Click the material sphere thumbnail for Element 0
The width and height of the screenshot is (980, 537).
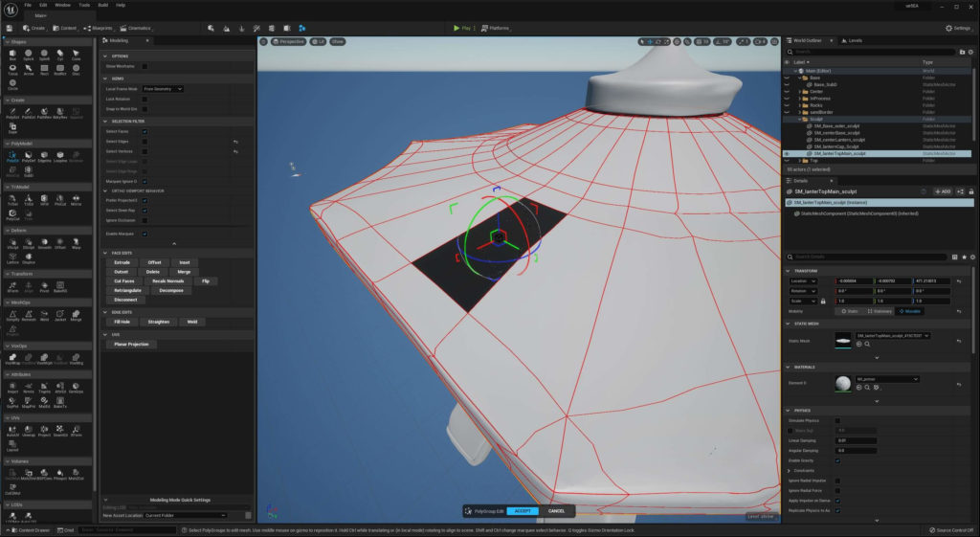pyautogui.click(x=842, y=383)
